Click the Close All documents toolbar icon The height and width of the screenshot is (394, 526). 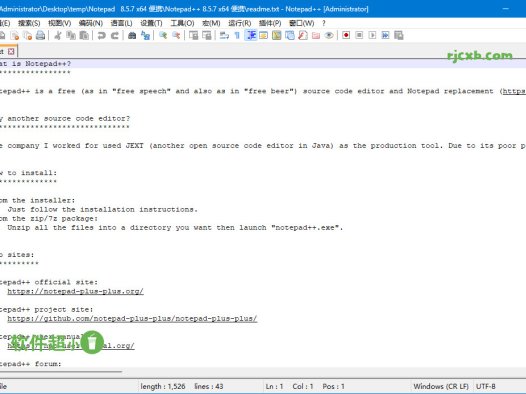28,35
